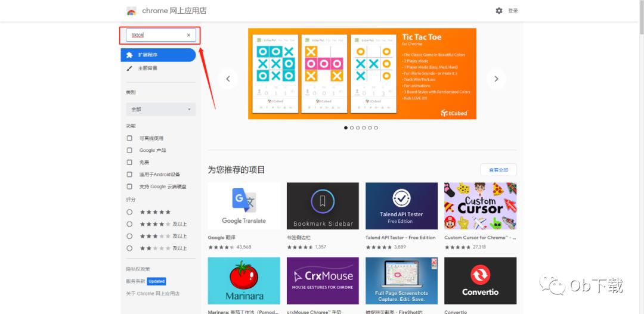
Task: Open the Talend API Tester tile
Action: (402, 206)
